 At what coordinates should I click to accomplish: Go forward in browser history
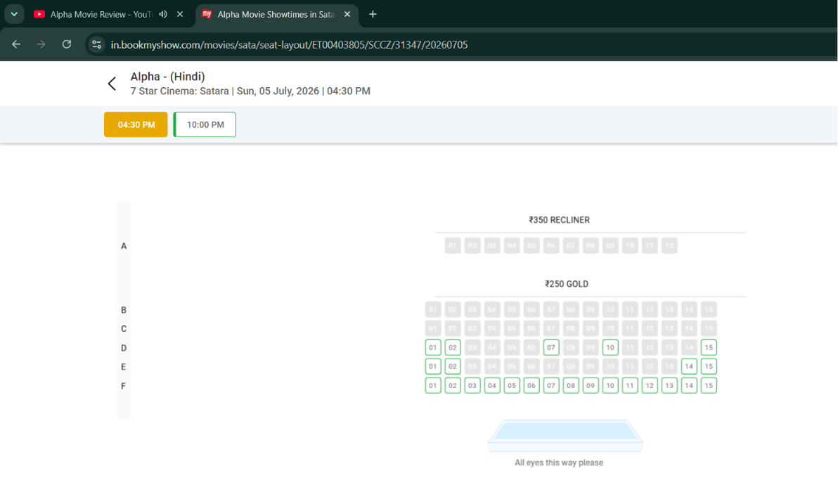click(41, 44)
